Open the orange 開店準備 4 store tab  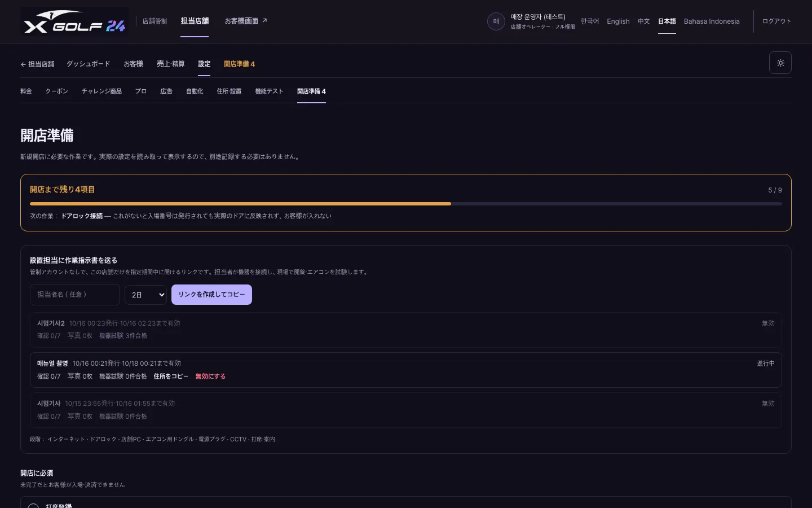240,64
